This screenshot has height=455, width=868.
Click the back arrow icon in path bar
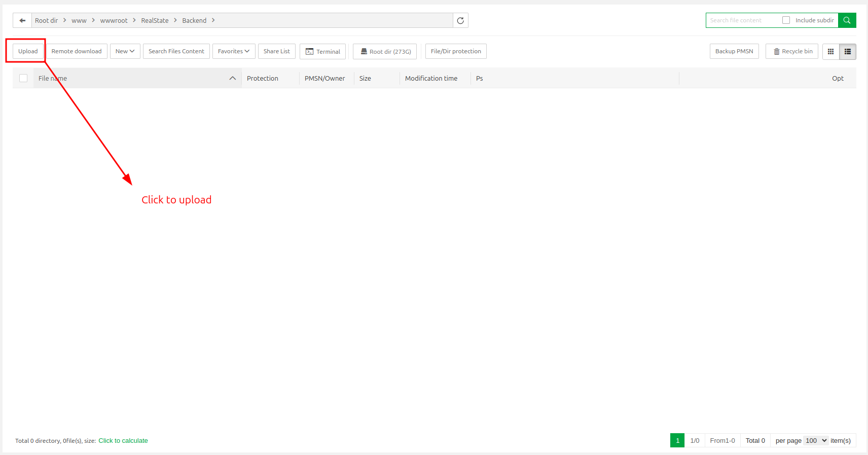coord(22,20)
